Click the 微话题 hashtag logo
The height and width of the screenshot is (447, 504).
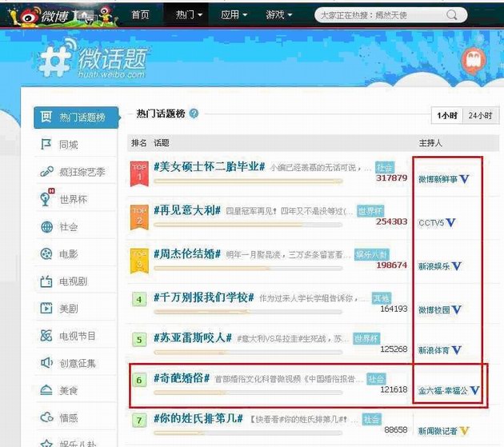(93, 60)
